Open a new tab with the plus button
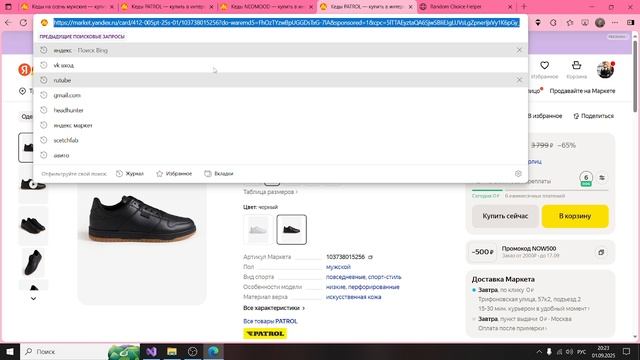 coord(524,7)
